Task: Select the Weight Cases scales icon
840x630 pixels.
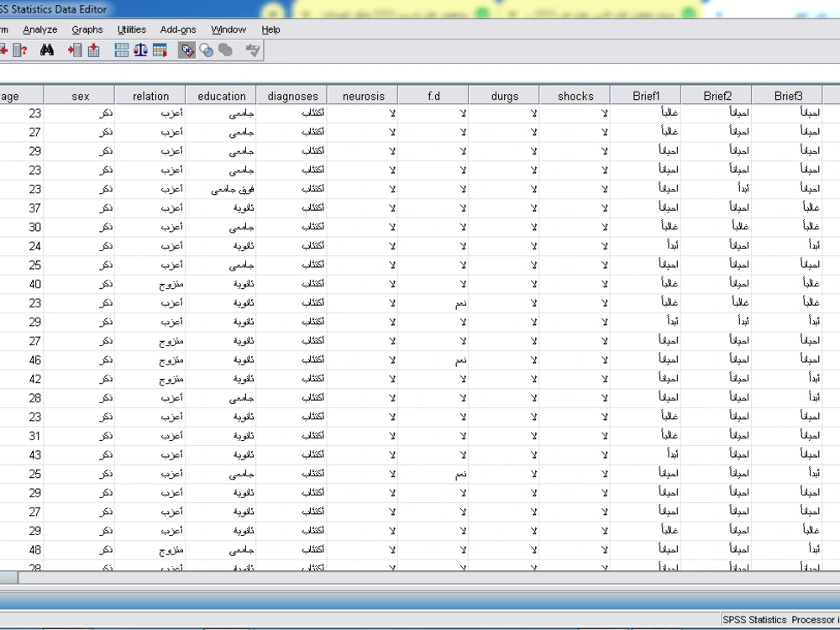Action: tap(139, 50)
